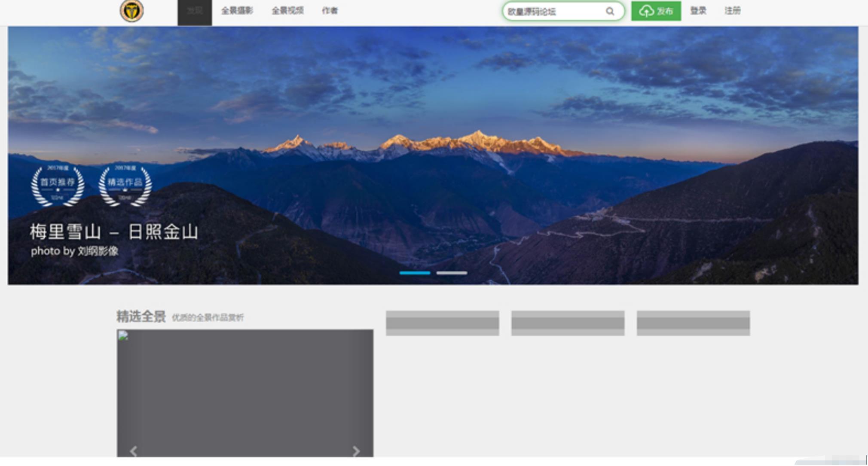Click the green 发布 upload button

(x=656, y=11)
